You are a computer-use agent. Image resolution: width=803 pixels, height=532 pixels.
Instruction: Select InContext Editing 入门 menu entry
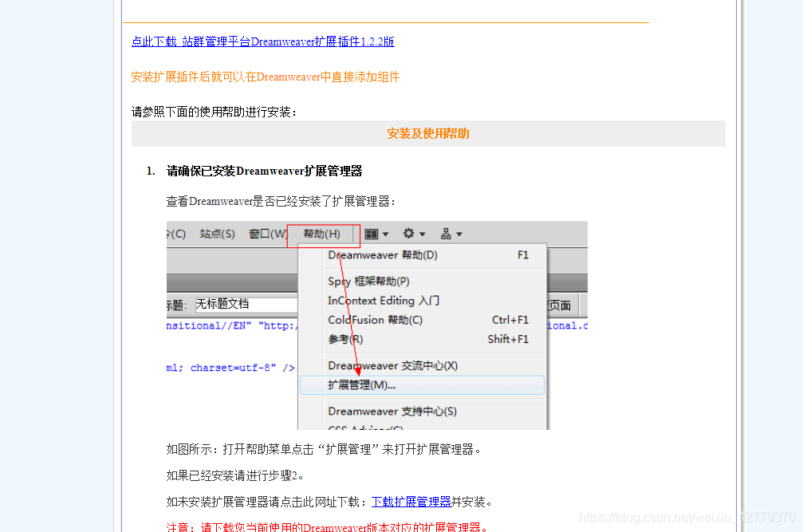click(x=423, y=301)
